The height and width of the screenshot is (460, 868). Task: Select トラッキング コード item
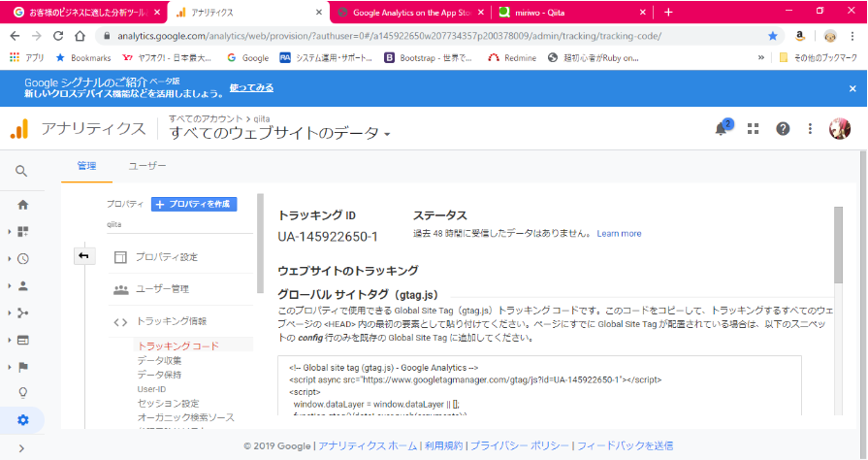[178, 345]
